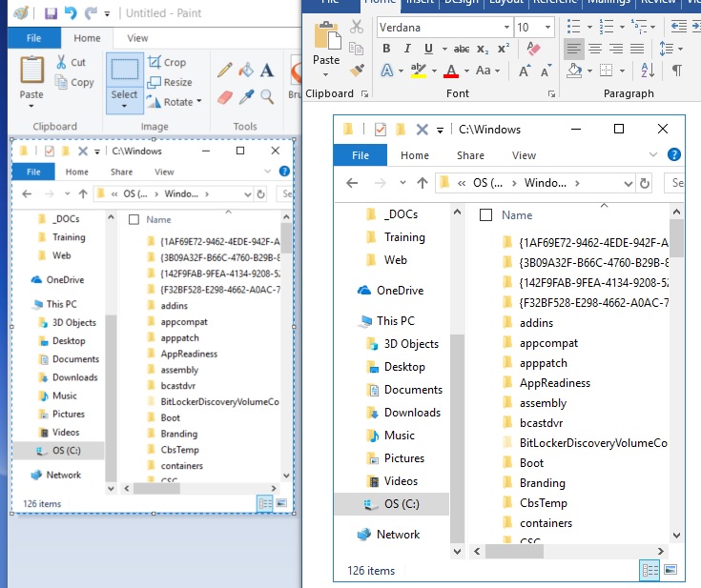Click the Multilevel list icon in Word
Viewport: 701px width, 588px height.
pyautogui.click(x=639, y=27)
